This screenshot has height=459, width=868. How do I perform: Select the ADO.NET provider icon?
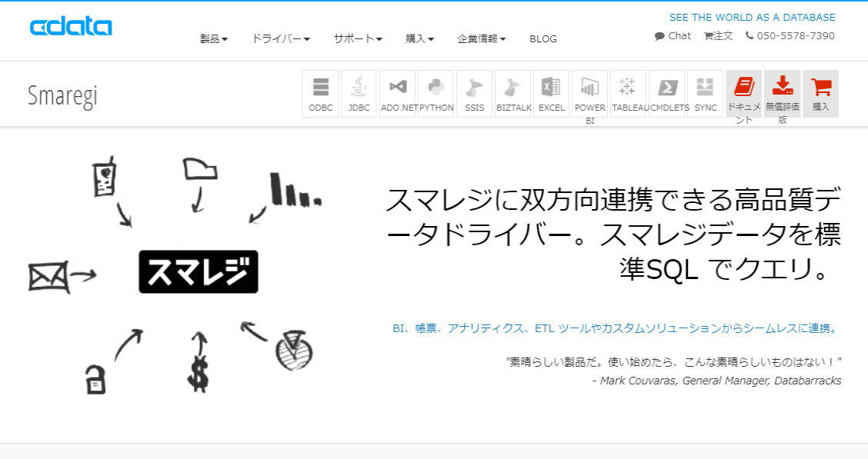[x=398, y=94]
